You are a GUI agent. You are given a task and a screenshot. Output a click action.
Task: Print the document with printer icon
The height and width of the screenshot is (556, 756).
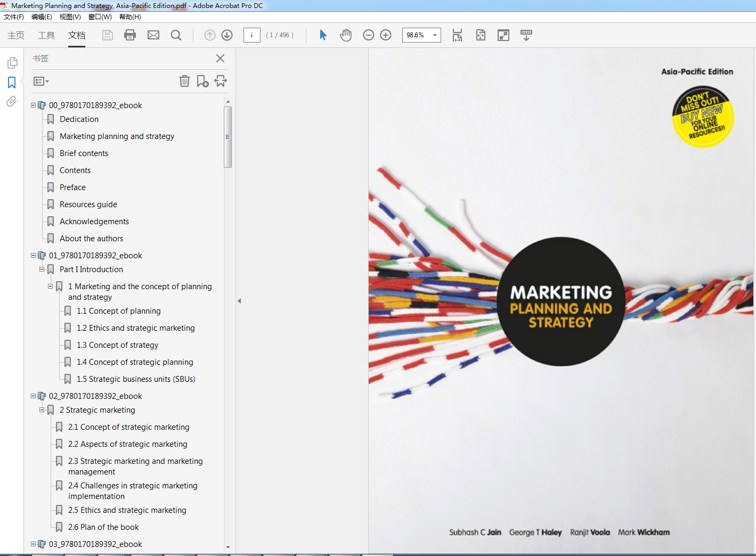coord(130,35)
